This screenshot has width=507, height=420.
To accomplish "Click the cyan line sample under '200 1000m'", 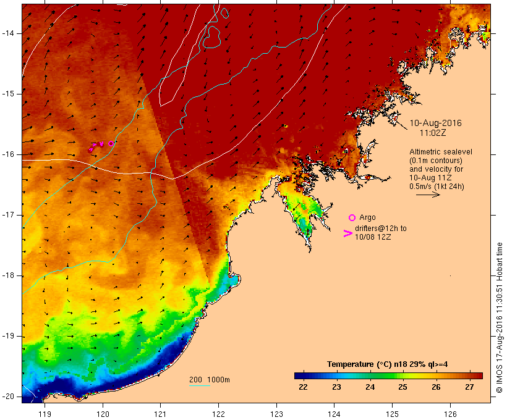I will [x=200, y=385].
